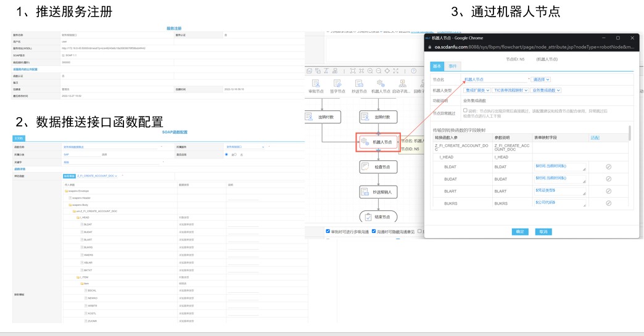The image size is (644, 336).
Task: Select the 机器人节点 palette icon
Action: click(381, 84)
